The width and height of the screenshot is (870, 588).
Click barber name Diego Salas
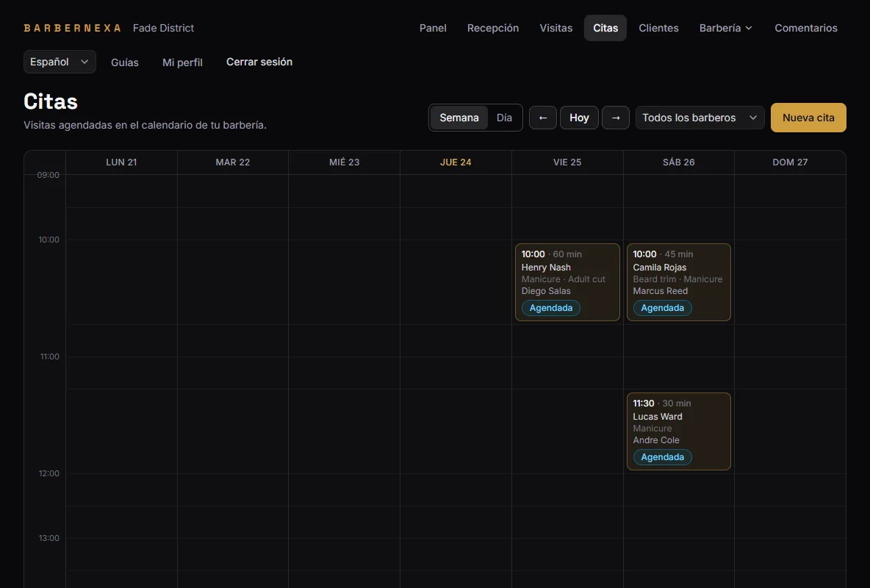coord(546,291)
